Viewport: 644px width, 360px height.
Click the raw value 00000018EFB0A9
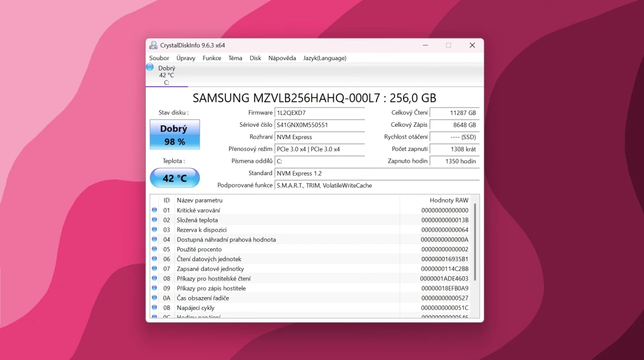pyautogui.click(x=445, y=288)
